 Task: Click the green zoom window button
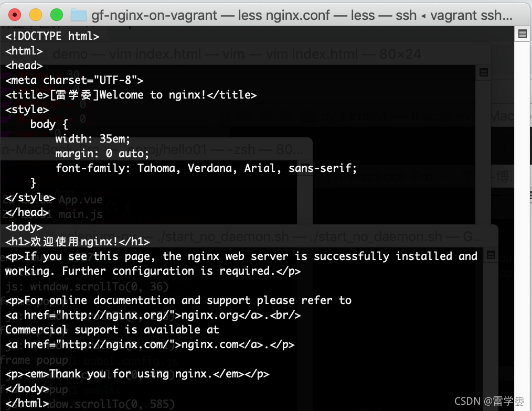coord(57,15)
